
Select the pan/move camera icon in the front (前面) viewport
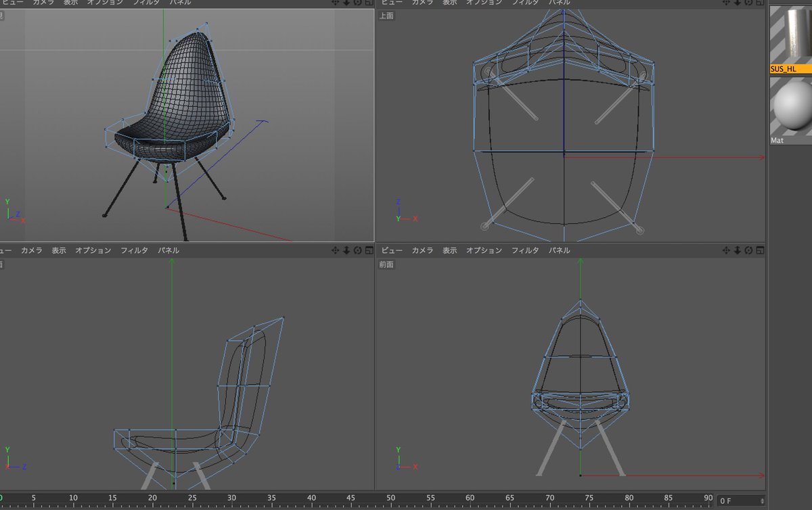pos(725,250)
